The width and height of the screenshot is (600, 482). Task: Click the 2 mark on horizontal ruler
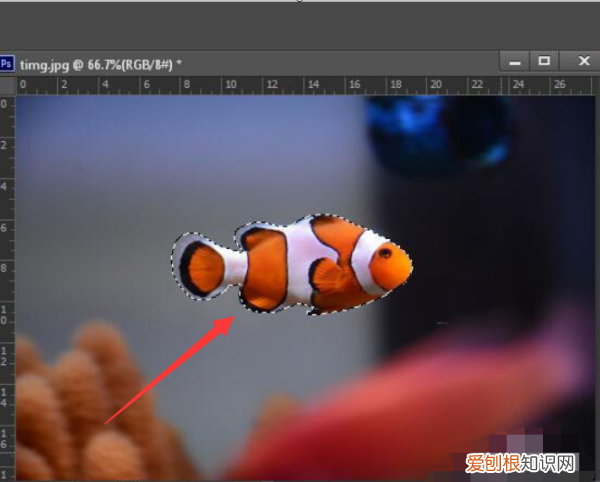pyautogui.click(x=62, y=86)
